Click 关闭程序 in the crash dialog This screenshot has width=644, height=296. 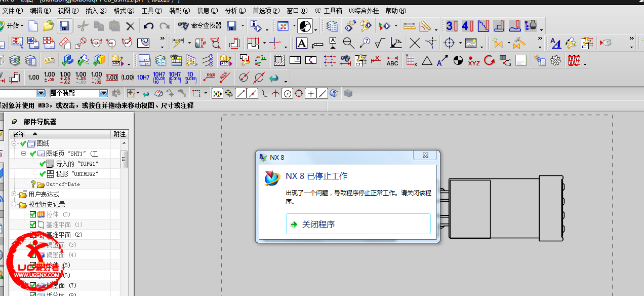tap(358, 224)
